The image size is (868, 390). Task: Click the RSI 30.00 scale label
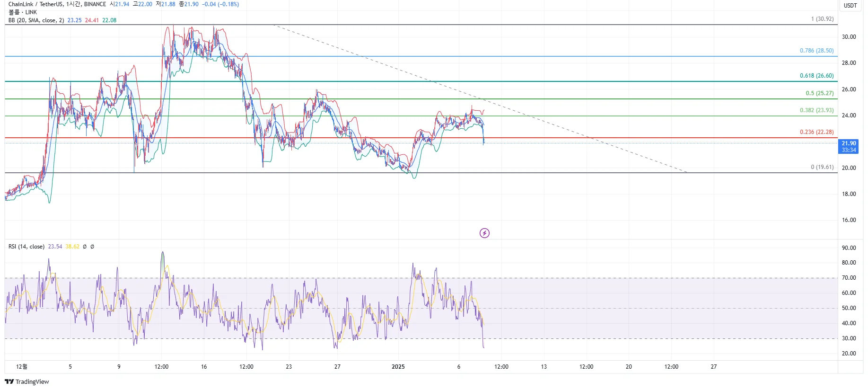coord(849,338)
